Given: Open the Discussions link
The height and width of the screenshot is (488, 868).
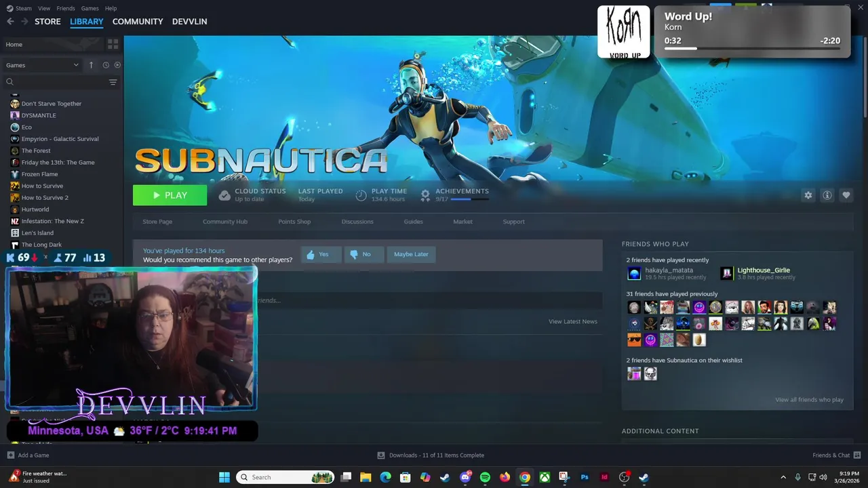Looking at the screenshot, I should click(357, 222).
